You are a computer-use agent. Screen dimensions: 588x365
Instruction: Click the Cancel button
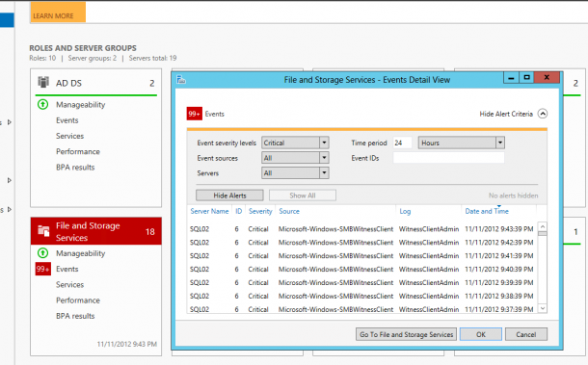(525, 334)
